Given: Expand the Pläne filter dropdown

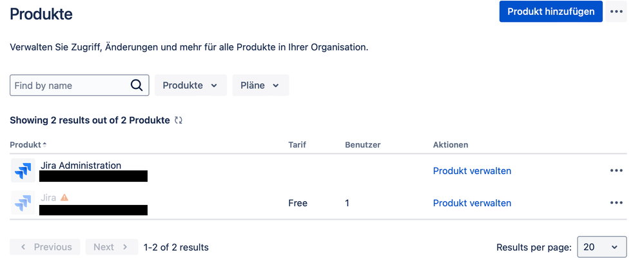Looking at the screenshot, I should point(261,86).
